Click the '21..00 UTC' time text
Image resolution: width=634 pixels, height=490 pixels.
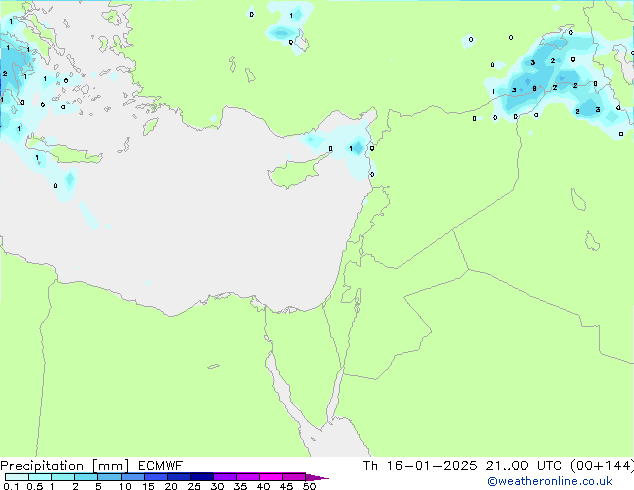pyautogui.click(x=523, y=466)
